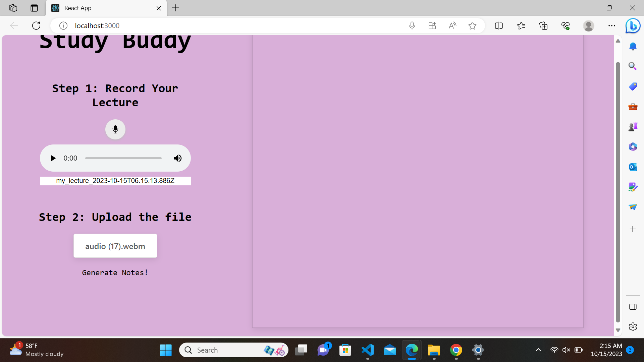This screenshot has width=644, height=362.
Task: Play the recorded lecture audio
Action: click(53, 158)
